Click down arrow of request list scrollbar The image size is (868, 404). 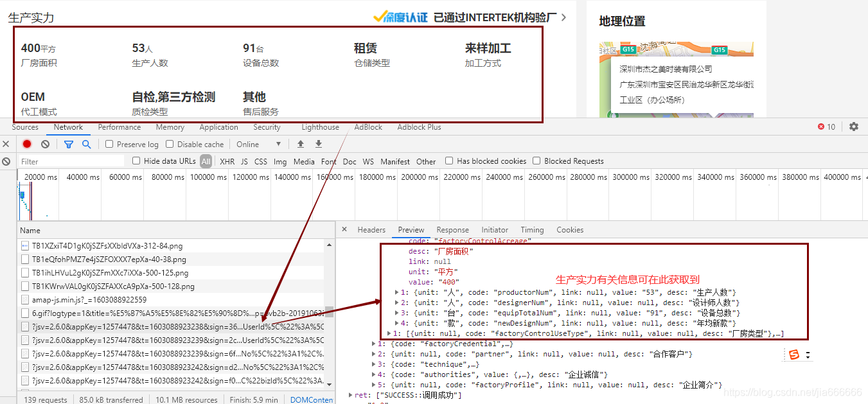330,384
